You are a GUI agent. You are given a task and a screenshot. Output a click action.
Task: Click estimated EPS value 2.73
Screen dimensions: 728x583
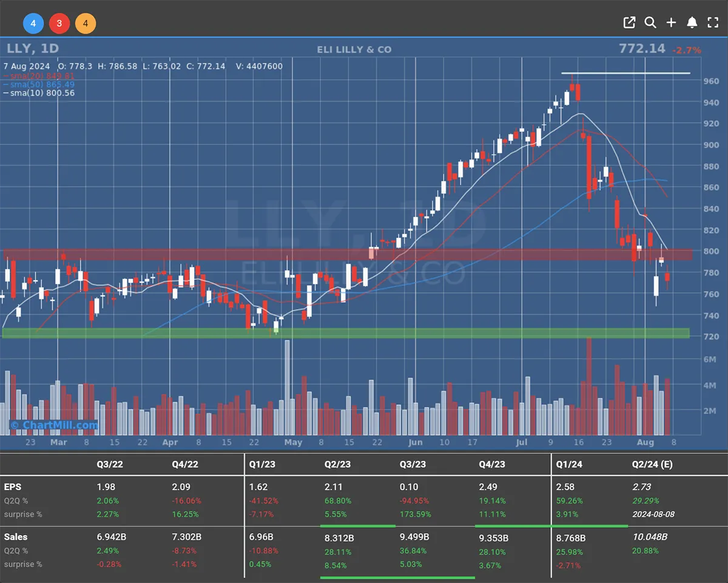(x=642, y=487)
